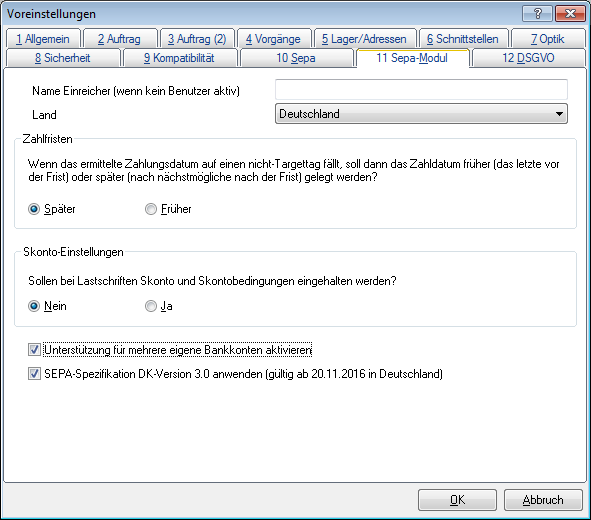This screenshot has width=591, height=520.
Task: Cancel with the Abbruch button
Action: pos(543,500)
